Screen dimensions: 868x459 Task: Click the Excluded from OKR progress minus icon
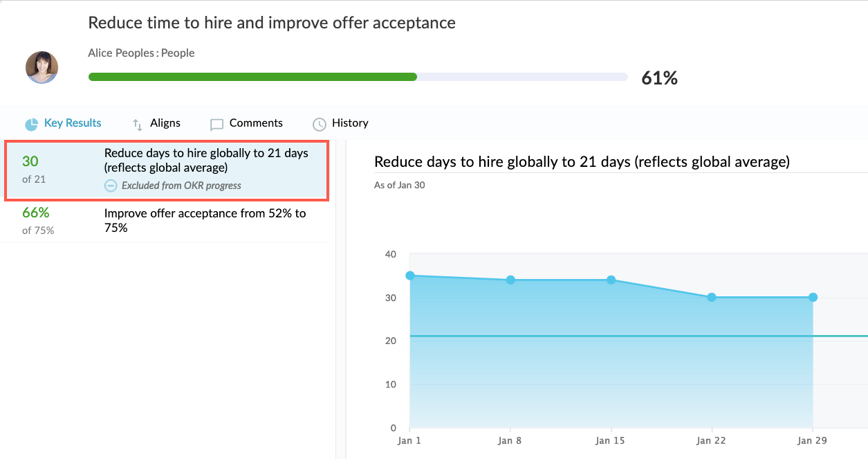(x=111, y=186)
